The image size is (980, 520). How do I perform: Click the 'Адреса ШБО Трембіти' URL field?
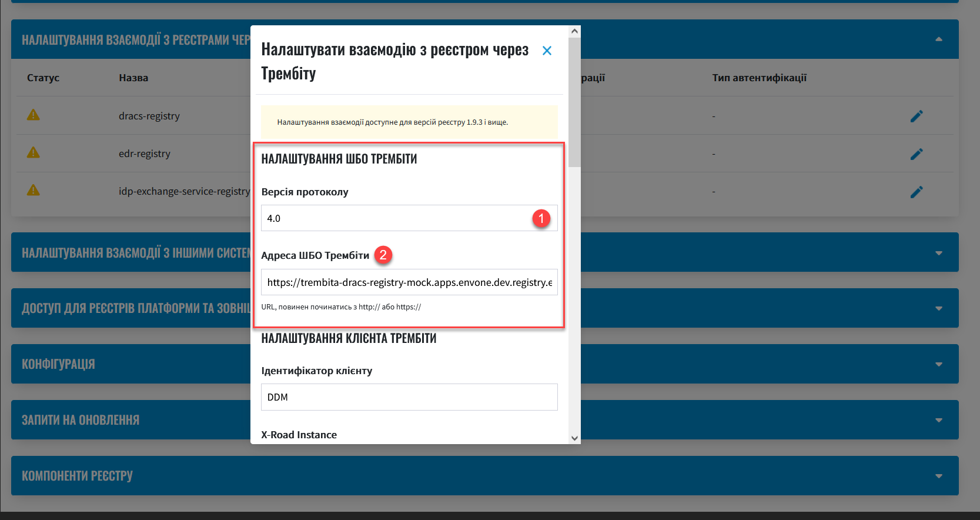coord(409,282)
